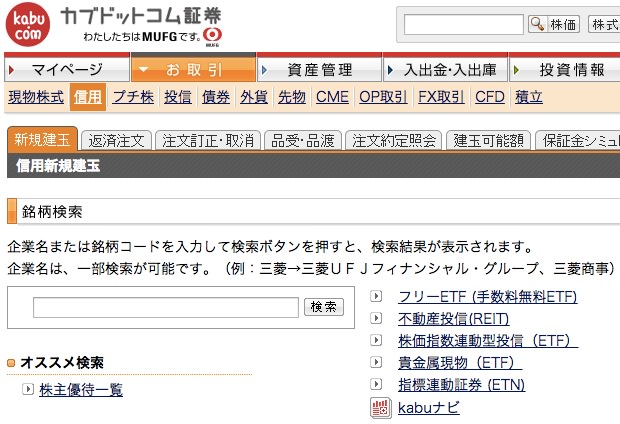Viewport: 620px width, 424px height.
Task: Switch to the 保証金シミュレーション tab
Action: point(578,140)
